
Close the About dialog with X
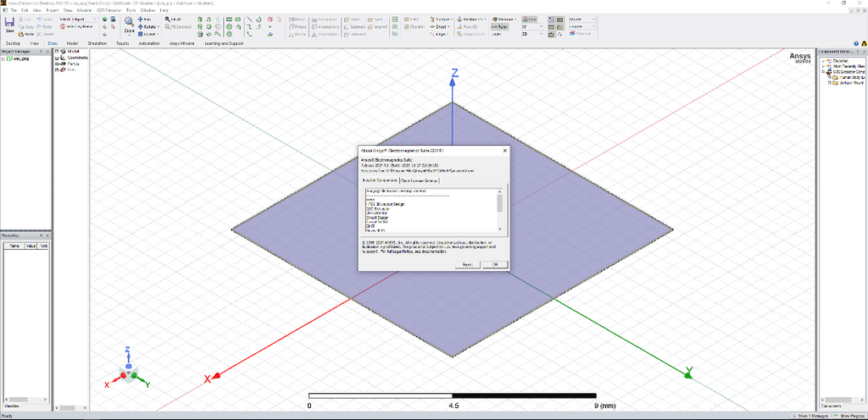[x=505, y=151]
